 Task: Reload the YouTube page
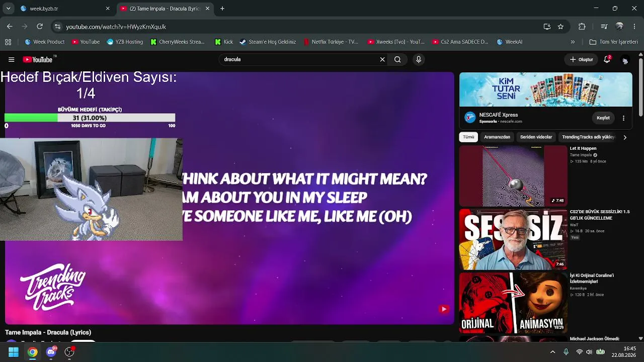40,27
